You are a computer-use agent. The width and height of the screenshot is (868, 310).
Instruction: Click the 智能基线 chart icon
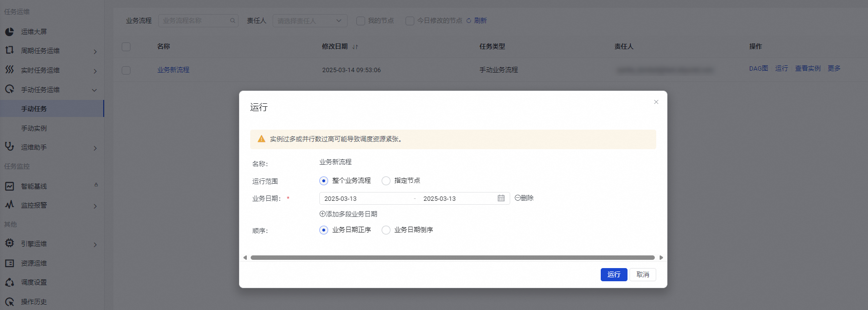coord(9,186)
